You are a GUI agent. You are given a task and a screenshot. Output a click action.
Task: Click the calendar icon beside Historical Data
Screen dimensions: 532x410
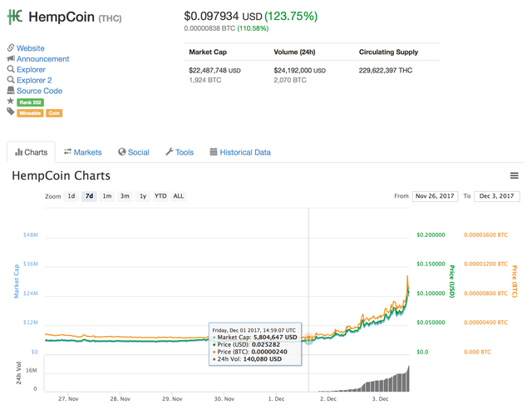214,151
